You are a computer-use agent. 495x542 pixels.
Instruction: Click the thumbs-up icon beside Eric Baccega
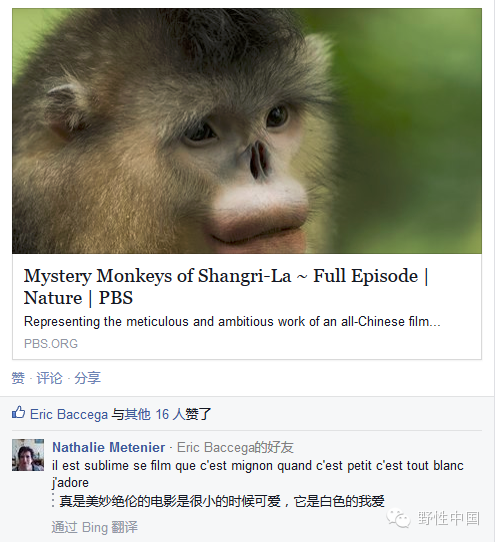point(18,413)
